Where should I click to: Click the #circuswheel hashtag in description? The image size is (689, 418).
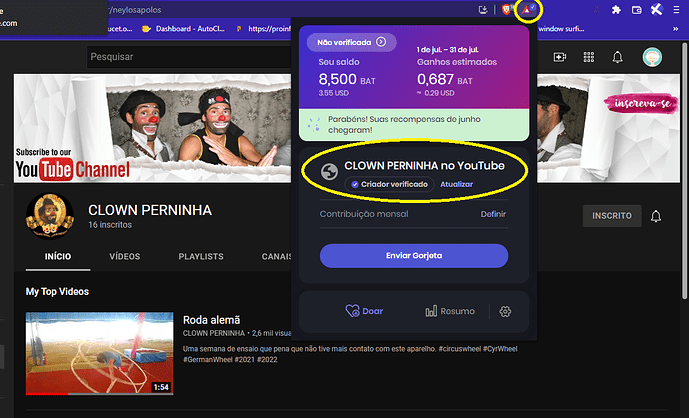460,349
